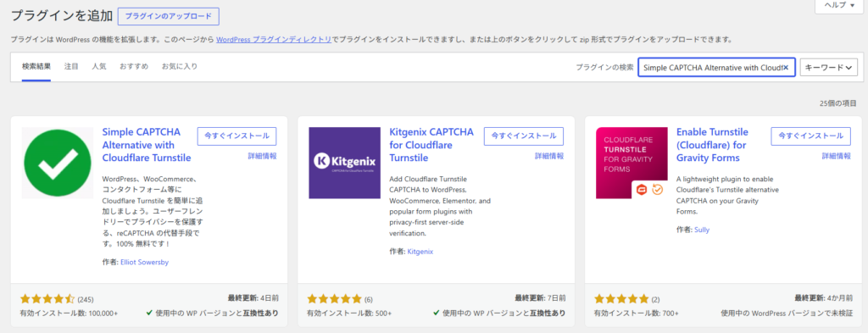Open Kitgenix CAPTCHA for Cloudflare Turnstile title
Screen dimensions: 868x333
(x=431, y=146)
